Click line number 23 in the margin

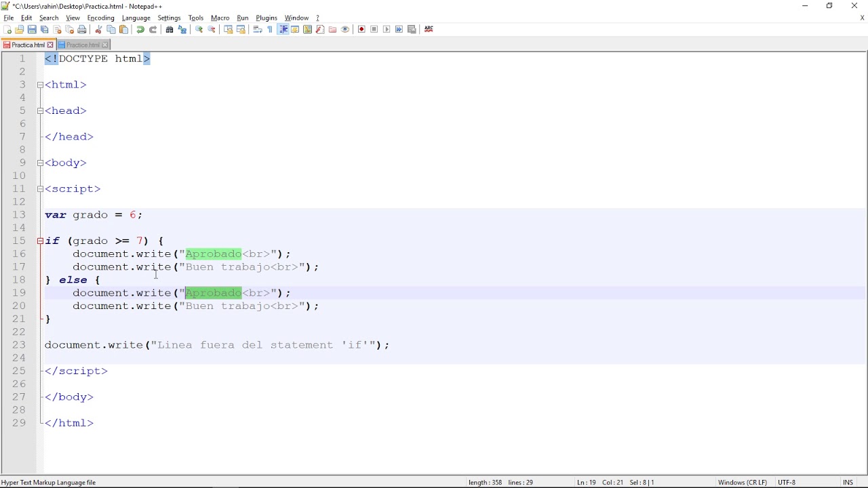pyautogui.click(x=19, y=345)
